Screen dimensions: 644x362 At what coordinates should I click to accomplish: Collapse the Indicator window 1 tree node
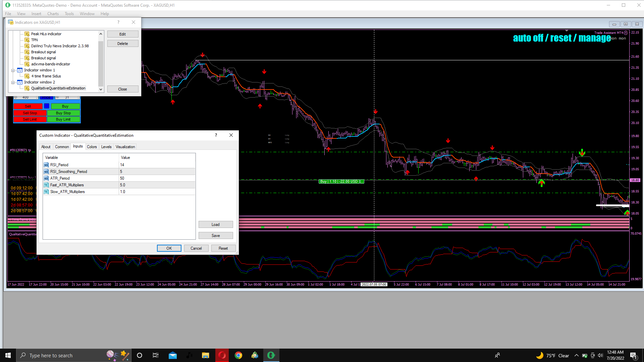[x=13, y=70]
